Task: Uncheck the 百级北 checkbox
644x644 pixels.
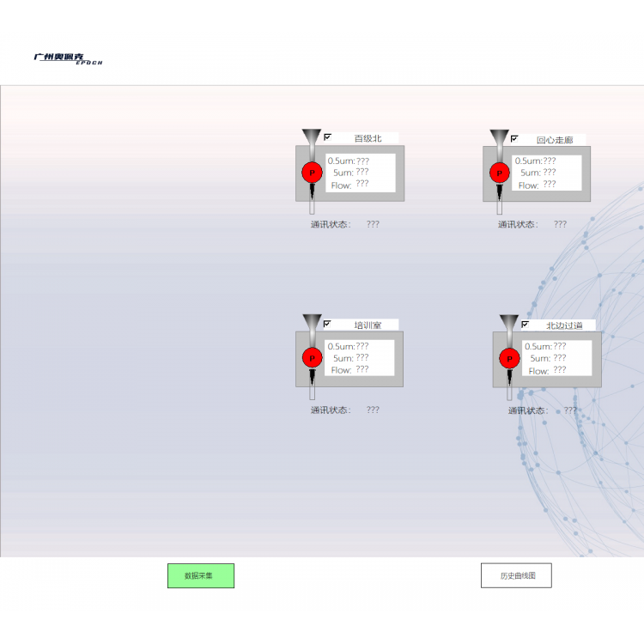Action: (327, 137)
